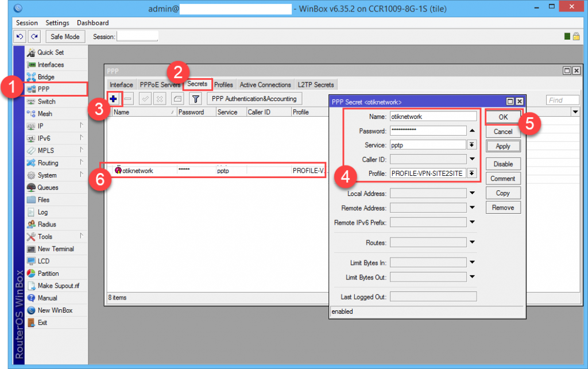The width and height of the screenshot is (588, 369).
Task: Toggle Safe Mode
Action: pos(65,36)
